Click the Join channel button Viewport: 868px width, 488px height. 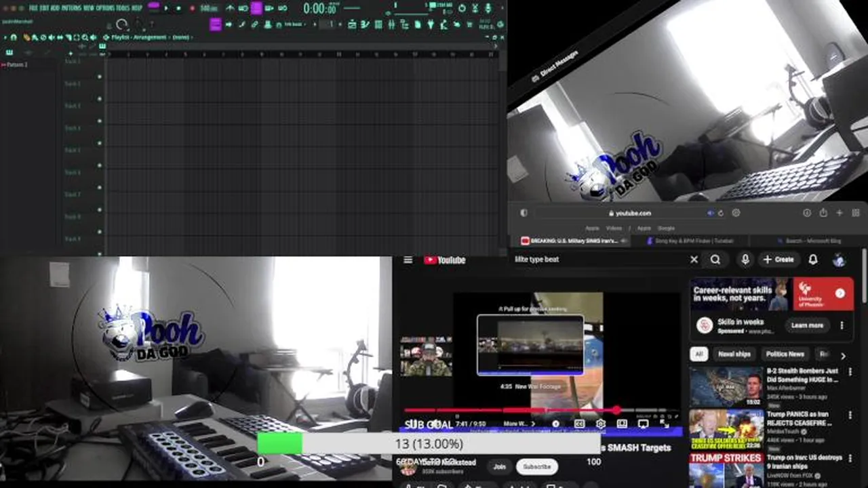coord(499,466)
